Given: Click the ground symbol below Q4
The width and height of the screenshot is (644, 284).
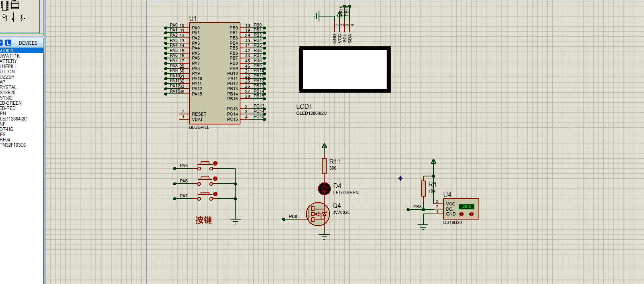Looking at the screenshot, I should pos(324,236).
